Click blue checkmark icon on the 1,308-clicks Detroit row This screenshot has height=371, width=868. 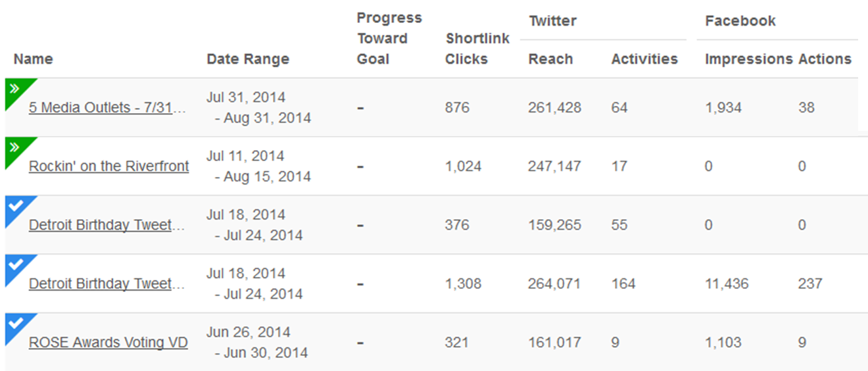click(16, 265)
